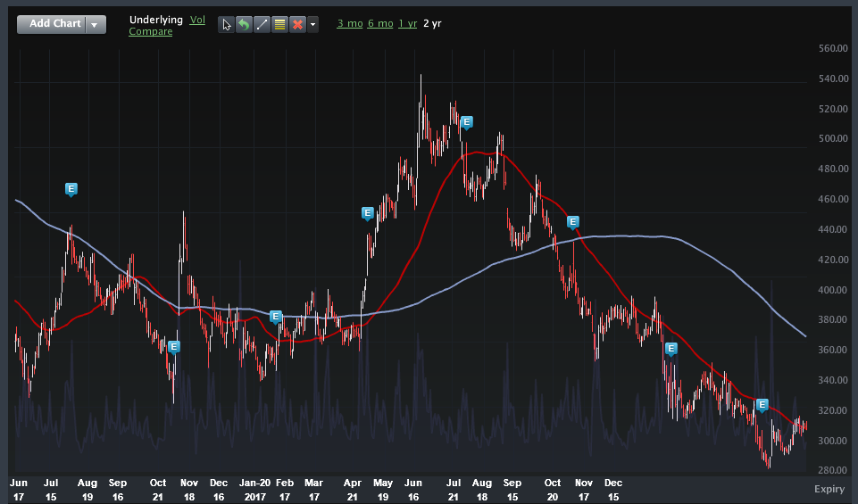The image size is (858, 504).
Task: Click the May 19 date label
Action: (x=383, y=490)
